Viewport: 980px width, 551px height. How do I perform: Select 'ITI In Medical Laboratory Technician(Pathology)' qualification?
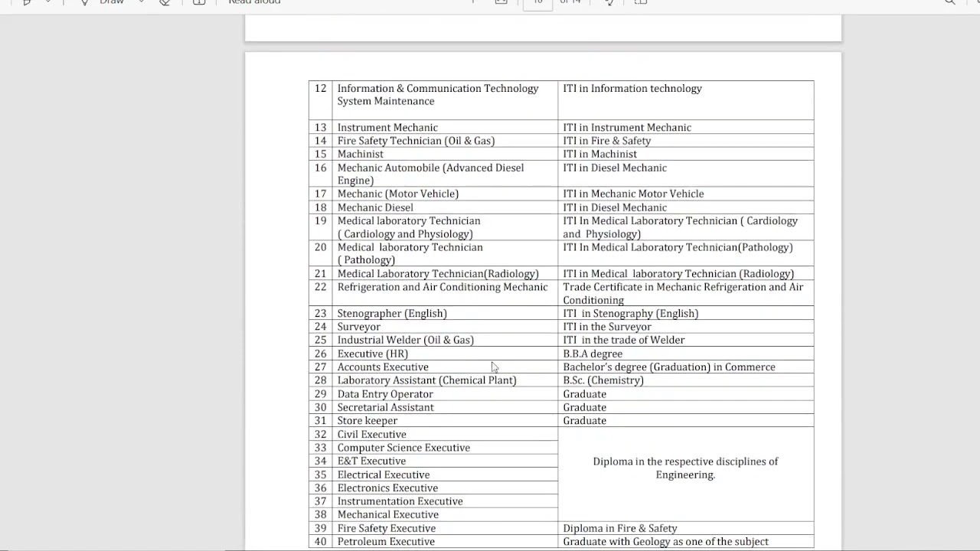[x=678, y=247]
